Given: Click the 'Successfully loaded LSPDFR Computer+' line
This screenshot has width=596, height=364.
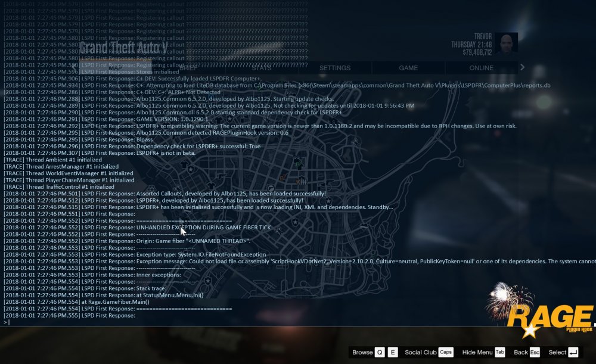Looking at the screenshot, I should pos(133,78).
